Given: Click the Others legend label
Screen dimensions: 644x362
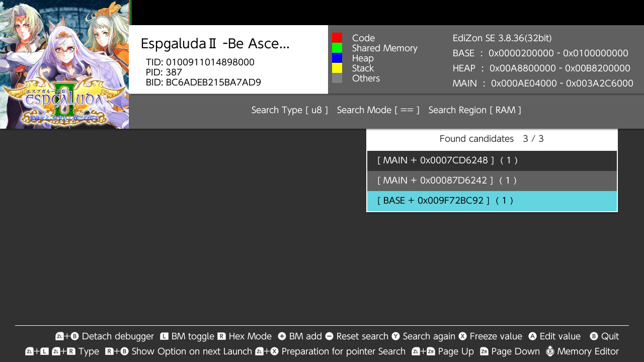Looking at the screenshot, I should tap(366, 78).
